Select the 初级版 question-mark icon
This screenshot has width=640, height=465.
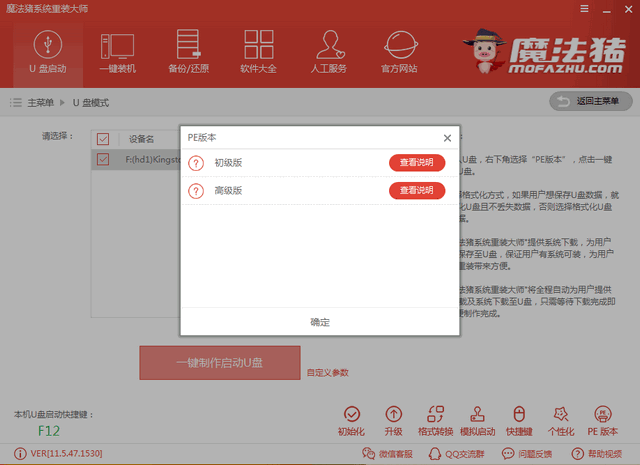[196, 163]
